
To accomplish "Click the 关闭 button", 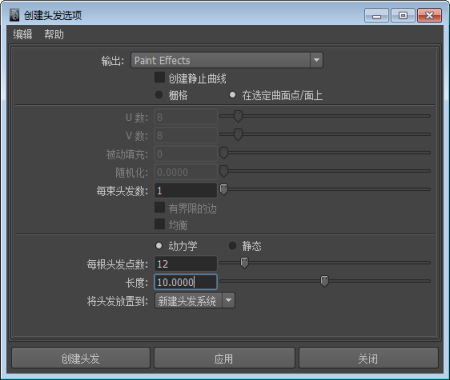I will 368,358.
